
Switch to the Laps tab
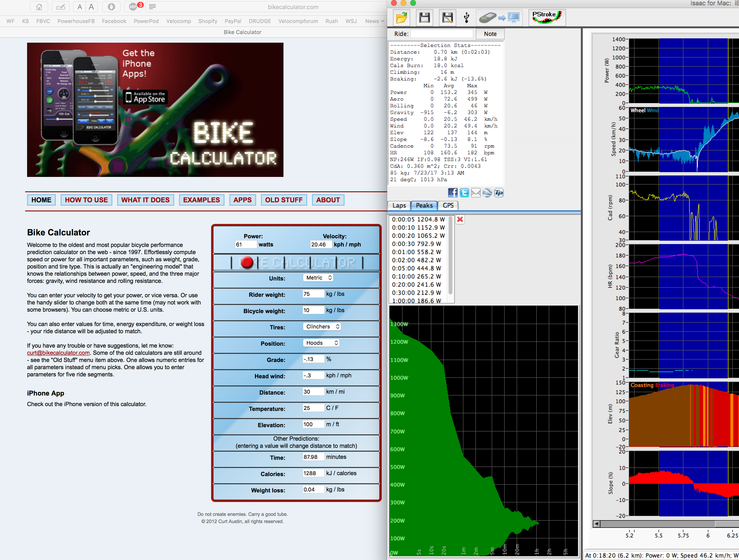(399, 205)
